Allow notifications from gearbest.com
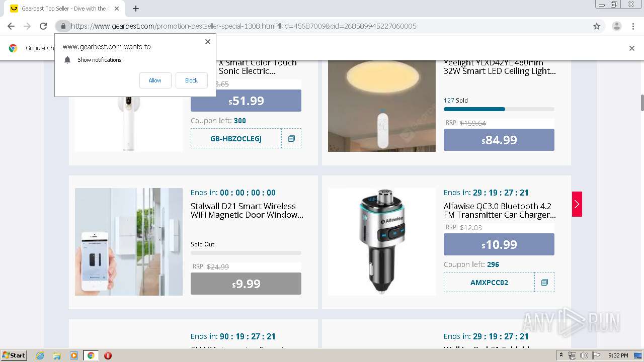Image resolution: width=644 pixels, height=362 pixels. click(155, 80)
